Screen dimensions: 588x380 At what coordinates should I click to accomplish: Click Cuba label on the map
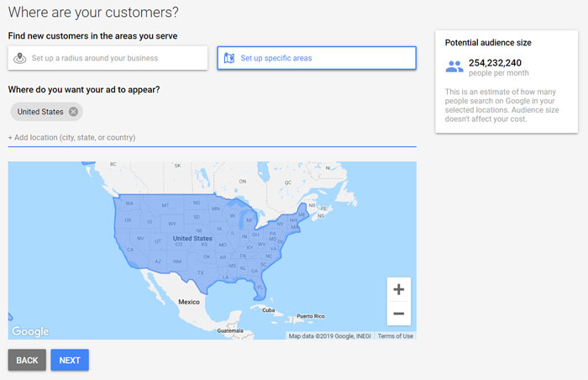click(x=269, y=310)
